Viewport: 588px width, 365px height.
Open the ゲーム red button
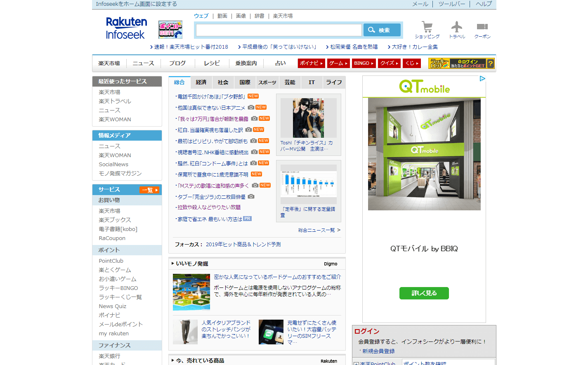point(338,63)
